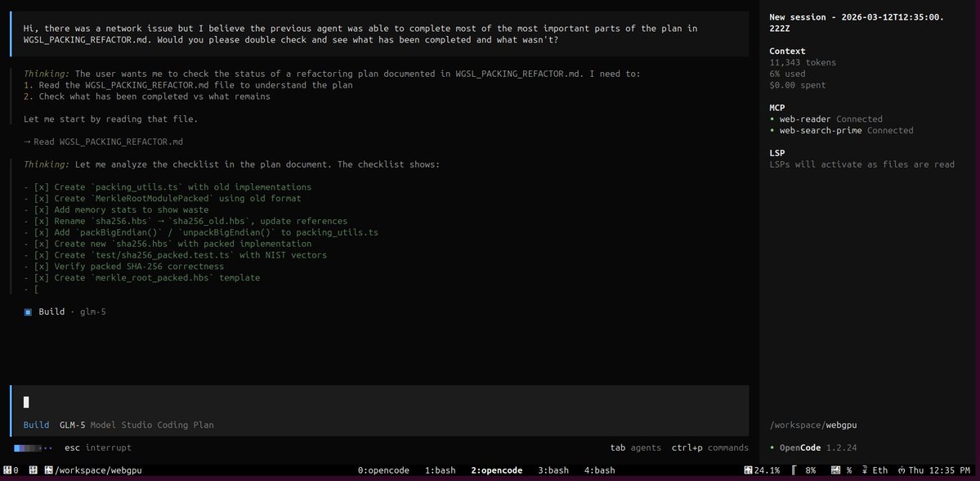This screenshot has width=980, height=481.
Task: Switch to tmux window 1:bash
Action: tap(440, 470)
